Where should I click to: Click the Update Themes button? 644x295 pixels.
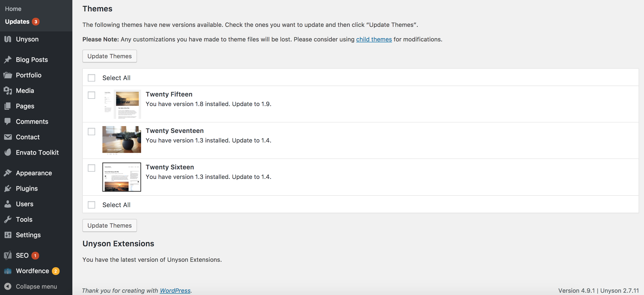pos(109,56)
